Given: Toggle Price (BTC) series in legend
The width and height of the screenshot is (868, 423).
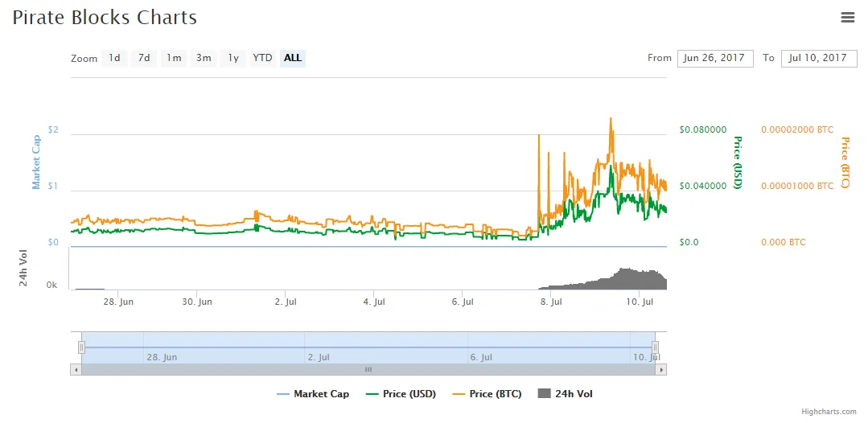Looking at the screenshot, I should [487, 394].
